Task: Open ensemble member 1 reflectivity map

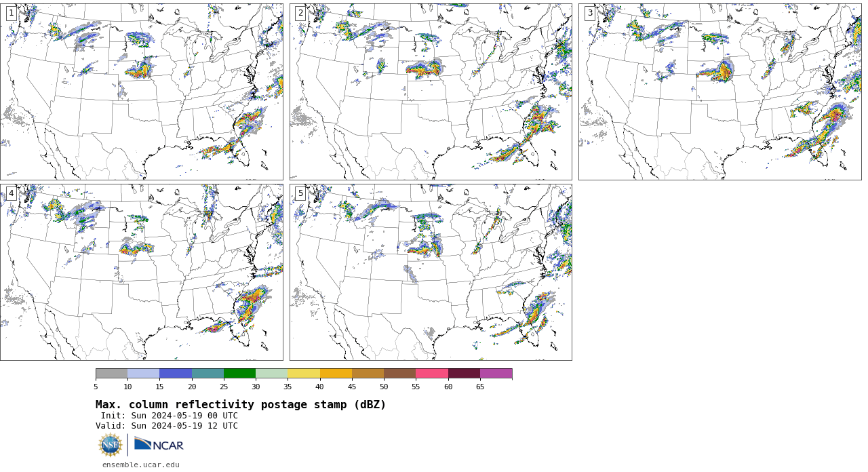Action: coord(142,92)
